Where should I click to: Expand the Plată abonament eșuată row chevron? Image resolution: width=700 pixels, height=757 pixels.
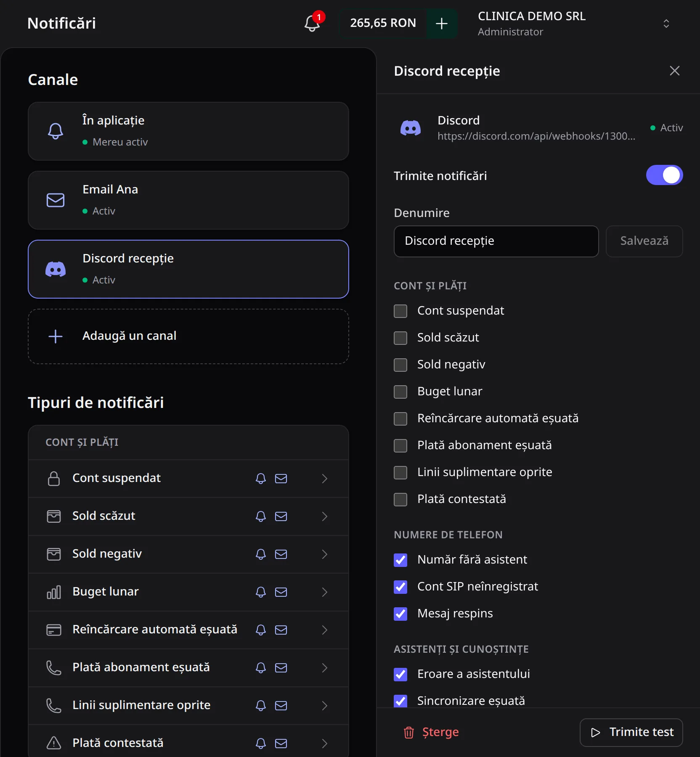pyautogui.click(x=324, y=668)
